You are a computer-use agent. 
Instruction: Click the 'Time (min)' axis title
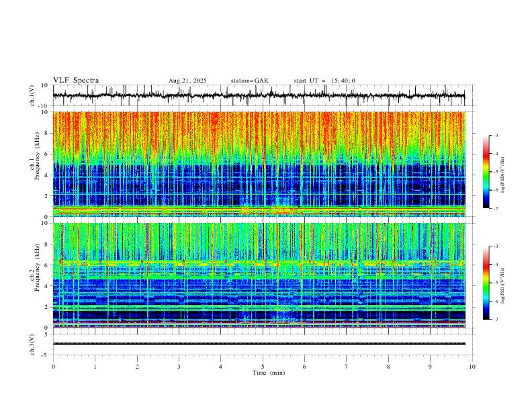[x=269, y=373]
